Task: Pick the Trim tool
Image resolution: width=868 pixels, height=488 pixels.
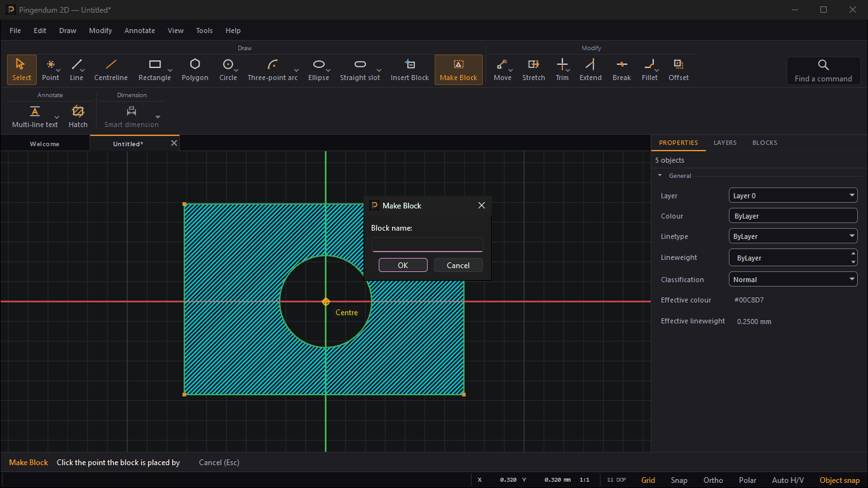Action: tap(562, 70)
